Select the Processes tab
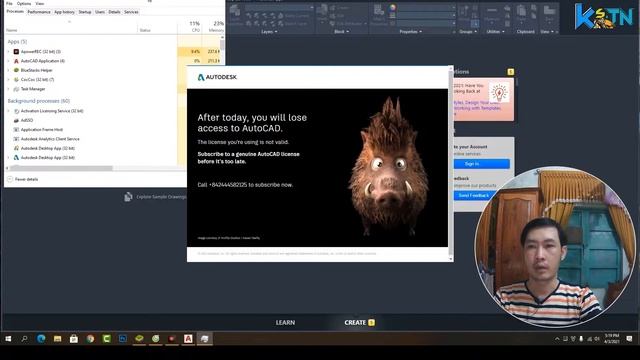The height and width of the screenshot is (360, 640). [15, 11]
